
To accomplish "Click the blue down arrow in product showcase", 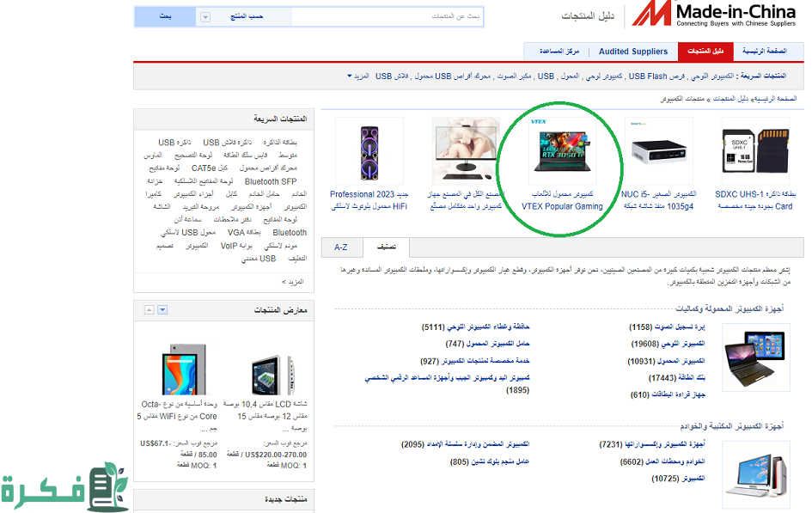I will (x=162, y=309).
